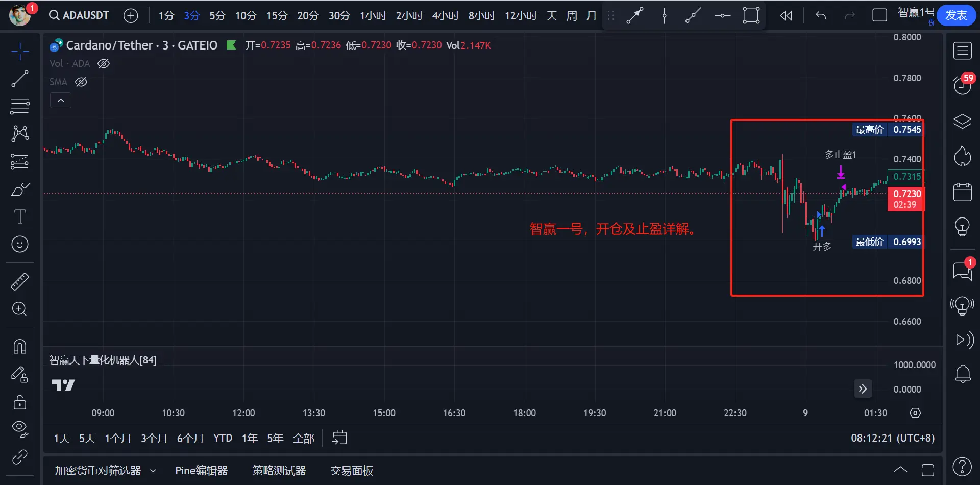This screenshot has height=485, width=980.
Task: Open the idea streams broadcast panel
Action: pos(963,306)
